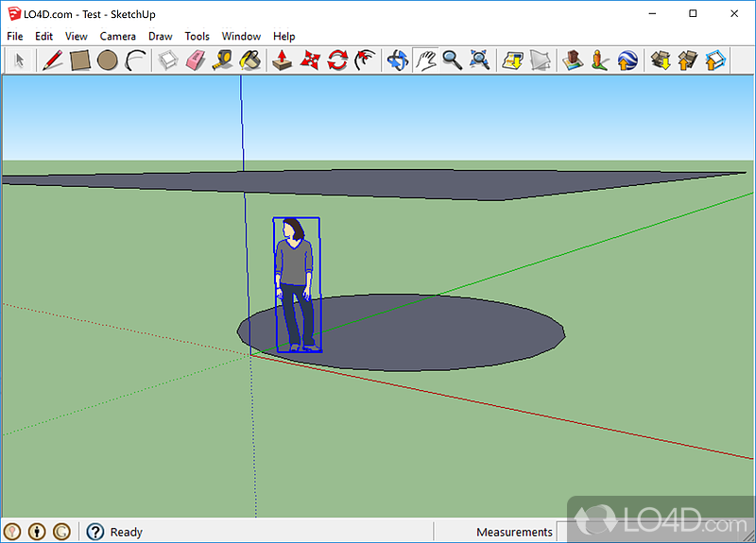The image size is (756, 543).
Task: Pick the Rectangle drawing tool
Action: [80, 60]
